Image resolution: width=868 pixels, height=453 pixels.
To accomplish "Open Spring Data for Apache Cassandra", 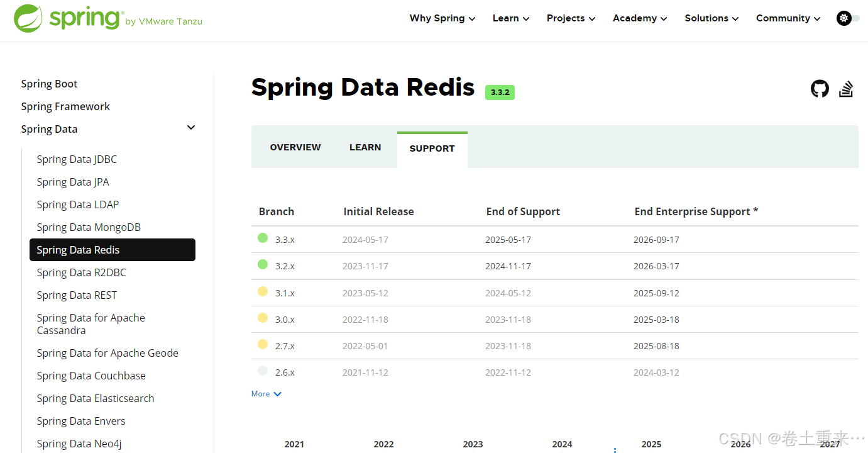I will point(91,324).
